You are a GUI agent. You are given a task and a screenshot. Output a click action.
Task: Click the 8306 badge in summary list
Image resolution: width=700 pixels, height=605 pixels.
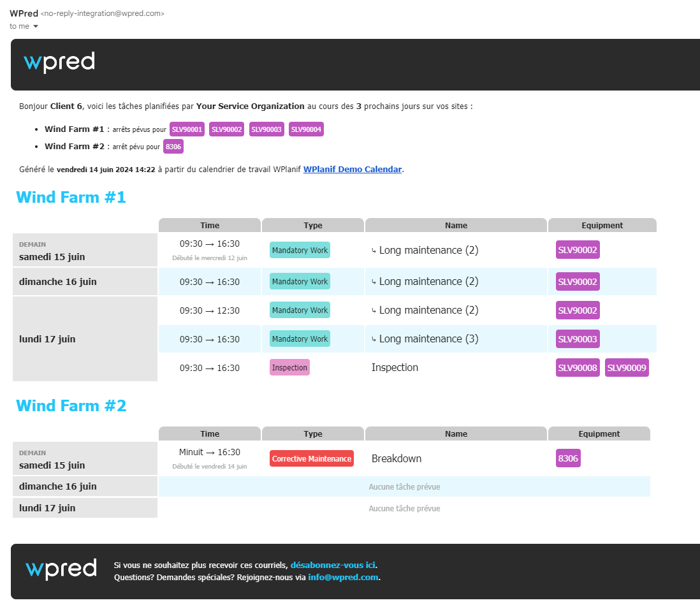[x=173, y=147]
